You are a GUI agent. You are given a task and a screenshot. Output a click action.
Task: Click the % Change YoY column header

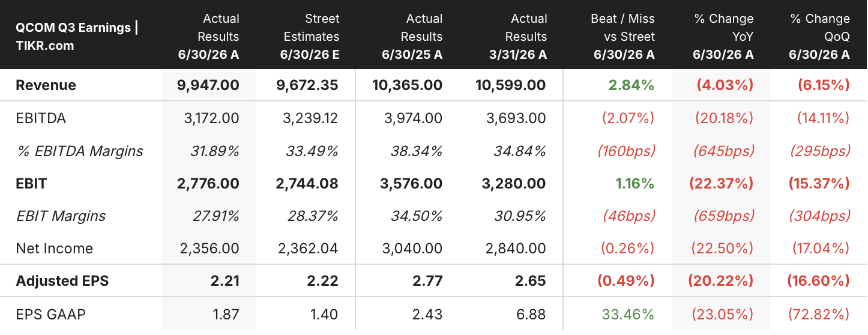pos(723,37)
